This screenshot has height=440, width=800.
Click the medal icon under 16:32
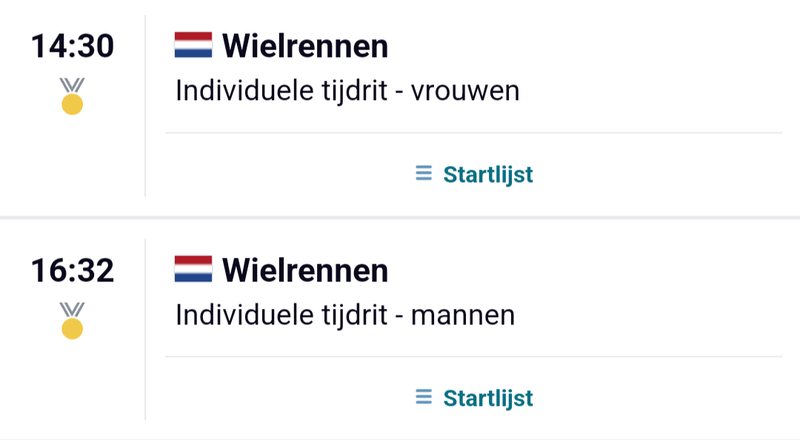72,320
